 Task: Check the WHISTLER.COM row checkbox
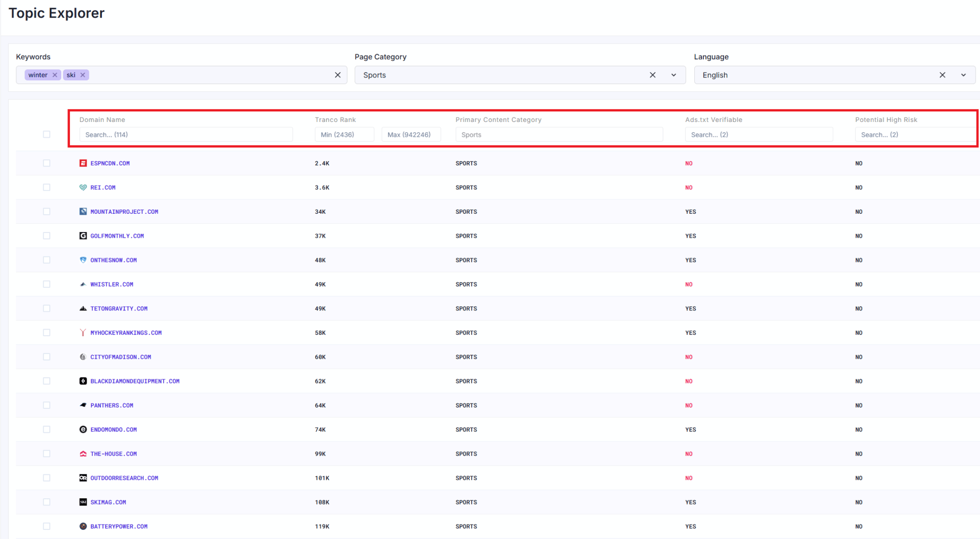(46, 284)
